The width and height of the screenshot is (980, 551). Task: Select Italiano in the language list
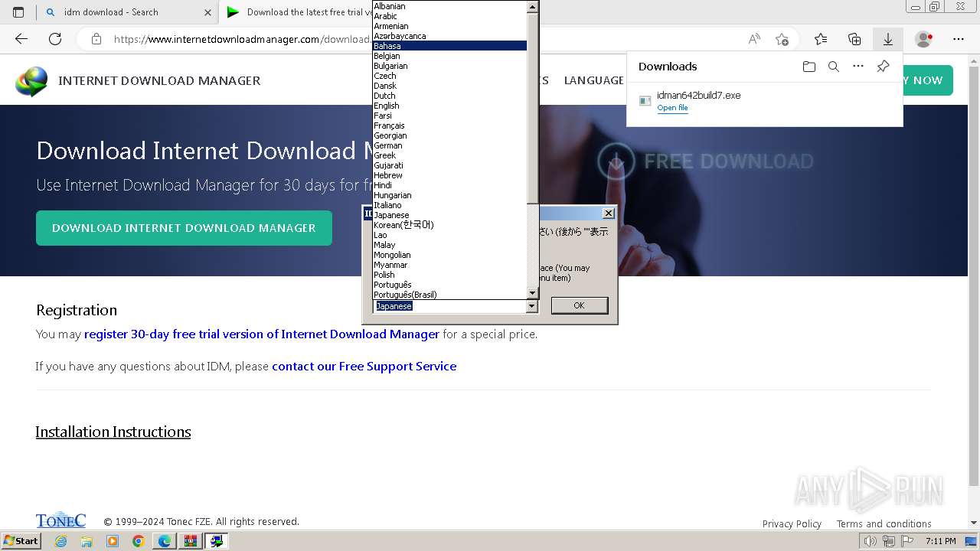tap(450, 205)
